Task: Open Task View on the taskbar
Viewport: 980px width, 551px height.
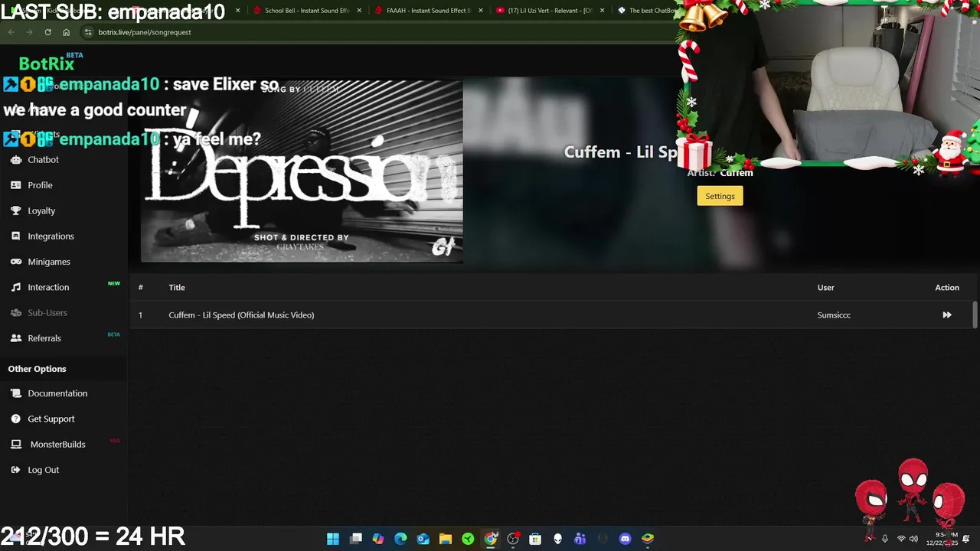Action: point(355,539)
